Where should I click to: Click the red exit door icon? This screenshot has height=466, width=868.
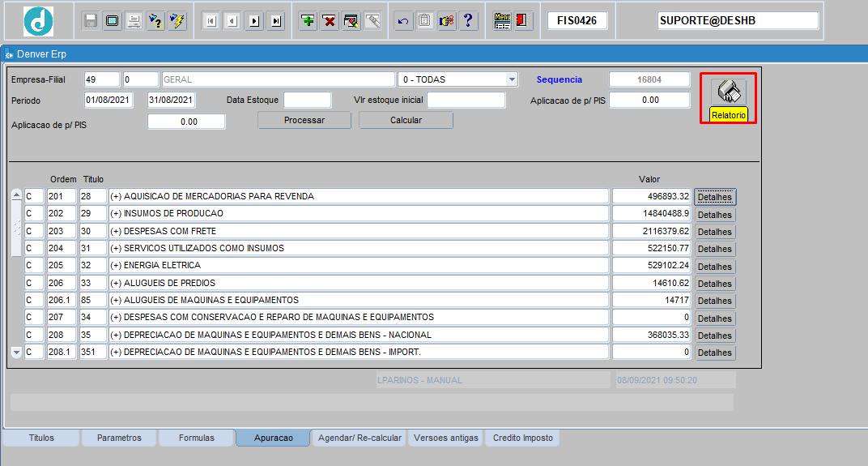521,21
